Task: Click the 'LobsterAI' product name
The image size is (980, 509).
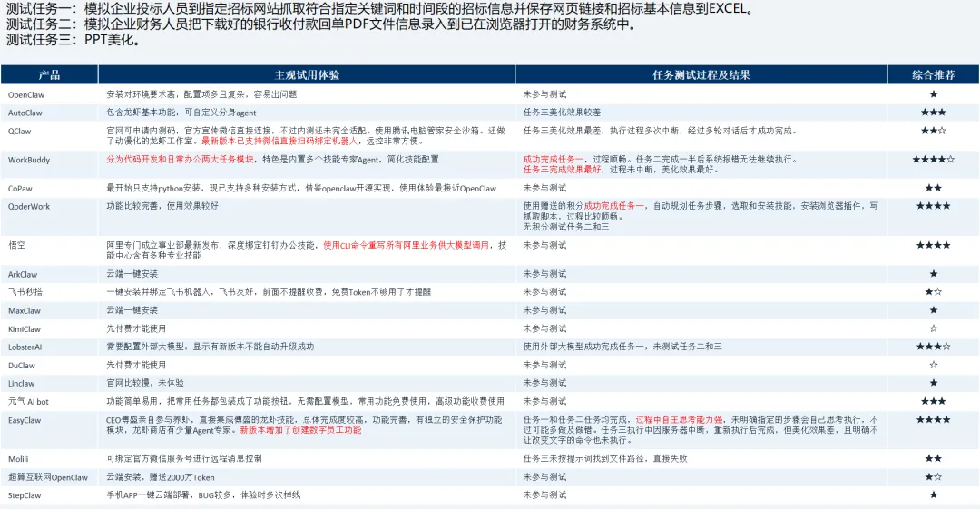Action: pyautogui.click(x=25, y=347)
